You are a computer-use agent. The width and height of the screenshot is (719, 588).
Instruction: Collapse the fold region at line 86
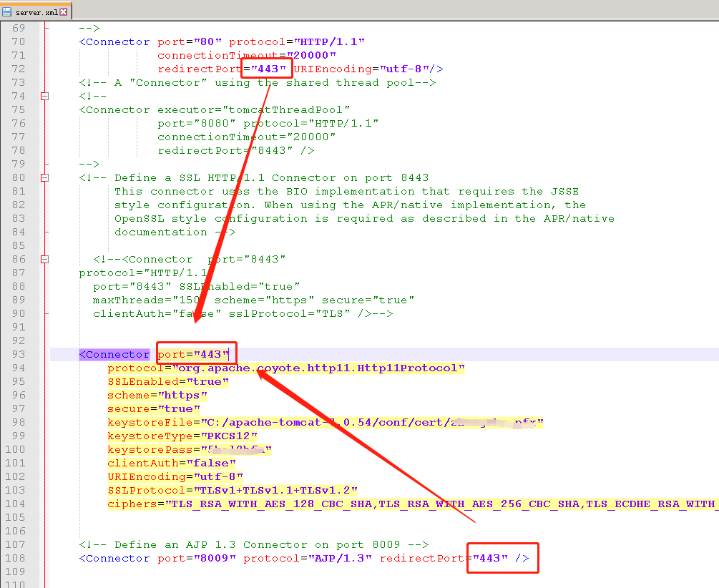point(45,258)
